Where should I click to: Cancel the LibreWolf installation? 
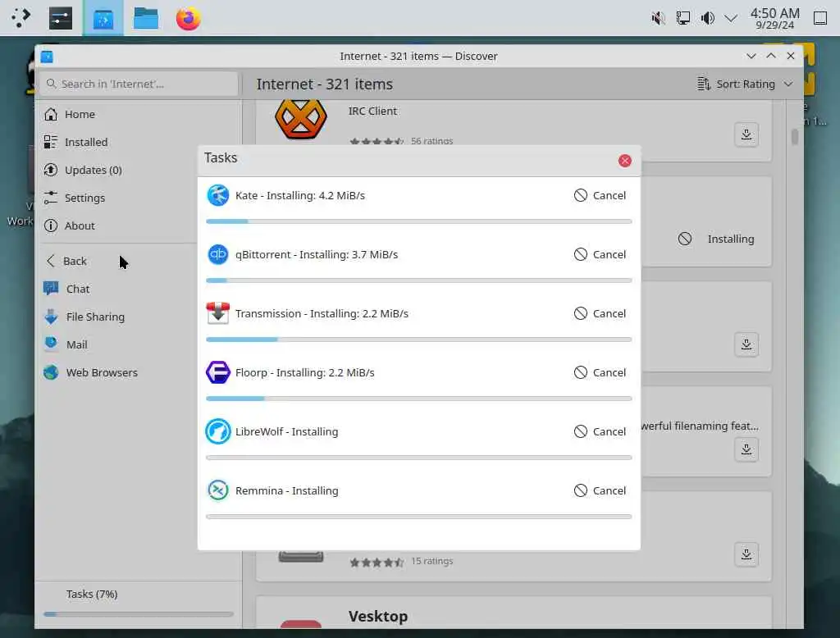pyautogui.click(x=600, y=431)
